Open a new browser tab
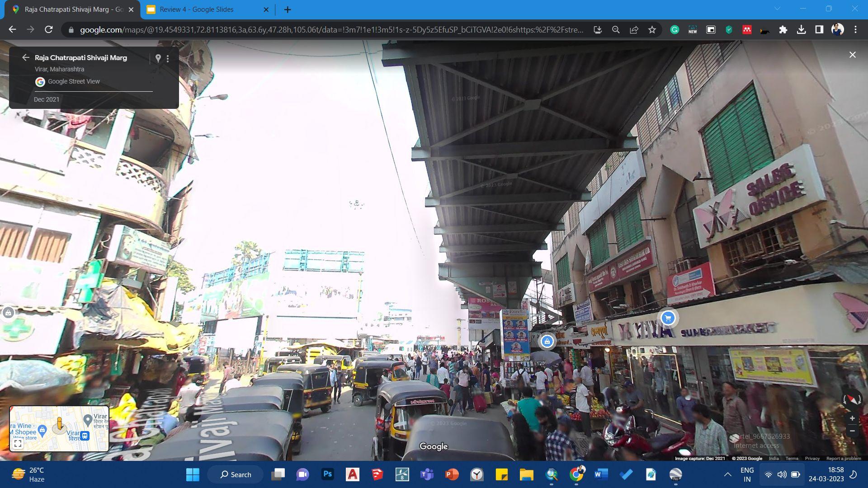The height and width of the screenshot is (488, 868). click(288, 9)
